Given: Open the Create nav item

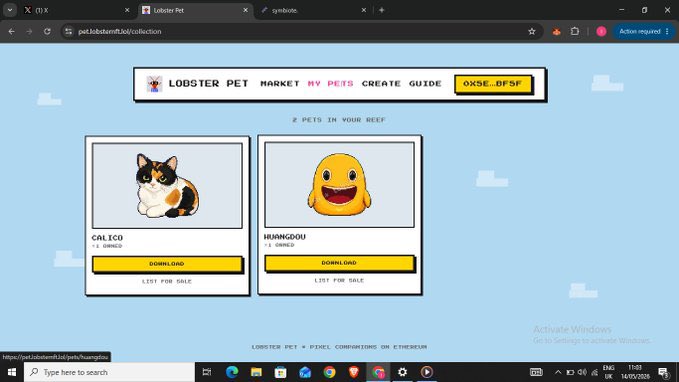Looking at the screenshot, I should click(x=381, y=84).
